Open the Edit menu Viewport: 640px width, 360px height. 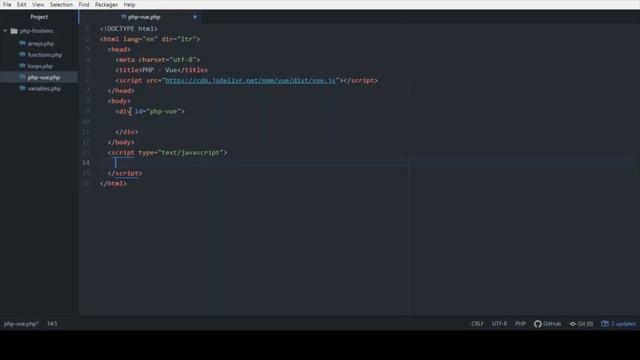pyautogui.click(x=22, y=4)
